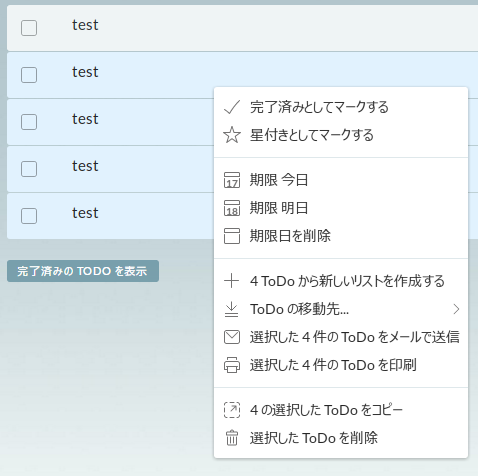Image resolution: width=478 pixels, height=476 pixels.
Task: Click the 完了済みの TODO を表示 button
Action: [83, 271]
